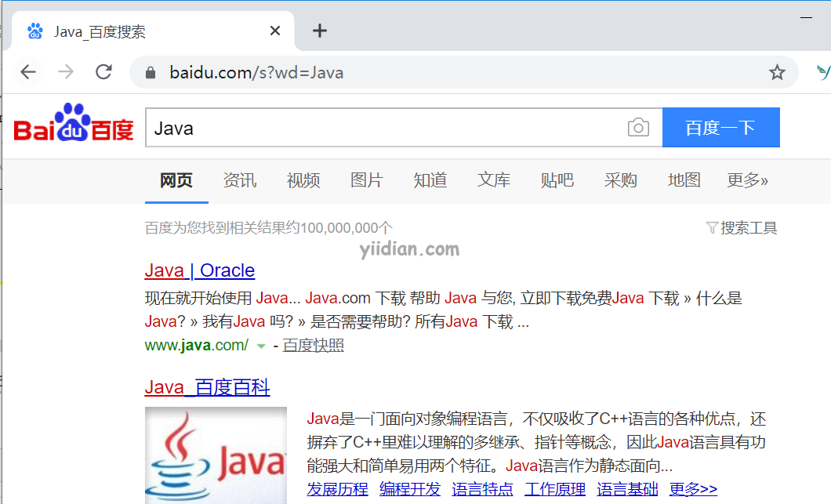The height and width of the screenshot is (504, 831).
Task: Go to the 贴吧 tab
Action: [557, 180]
